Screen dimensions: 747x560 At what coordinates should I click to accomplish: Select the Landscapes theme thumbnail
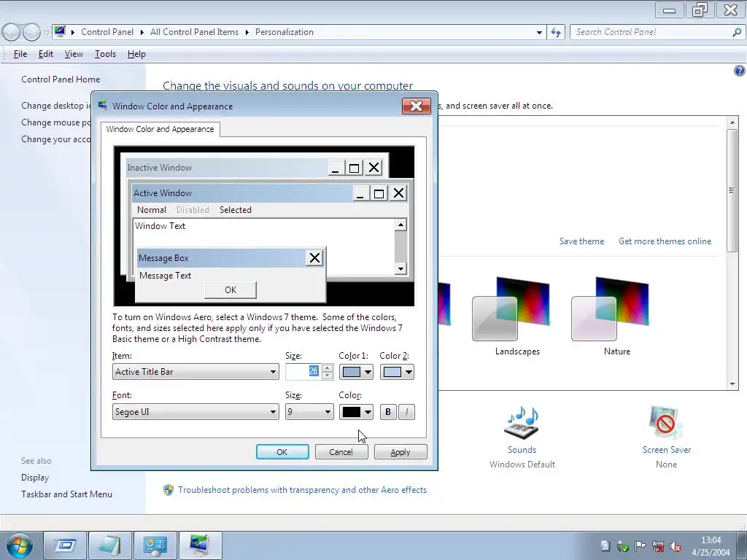pyautogui.click(x=512, y=309)
